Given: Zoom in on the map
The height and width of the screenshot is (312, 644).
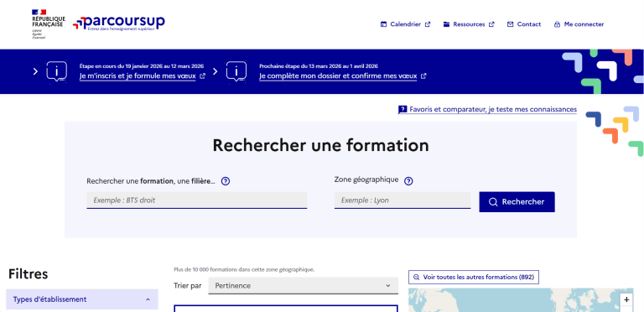Looking at the screenshot, I should [626, 299].
